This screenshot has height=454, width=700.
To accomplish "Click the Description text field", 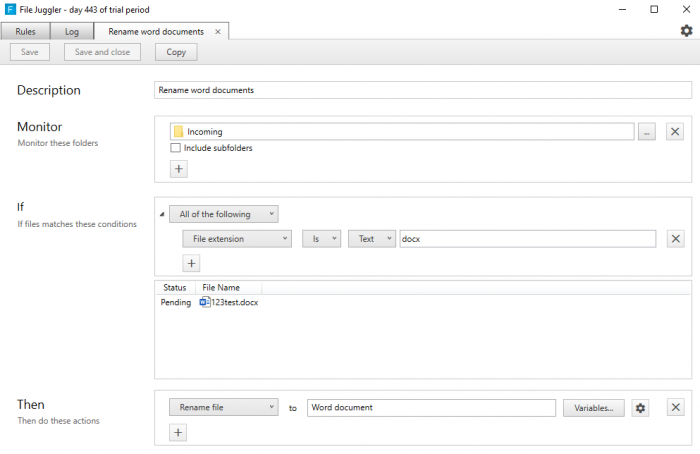I will click(423, 90).
